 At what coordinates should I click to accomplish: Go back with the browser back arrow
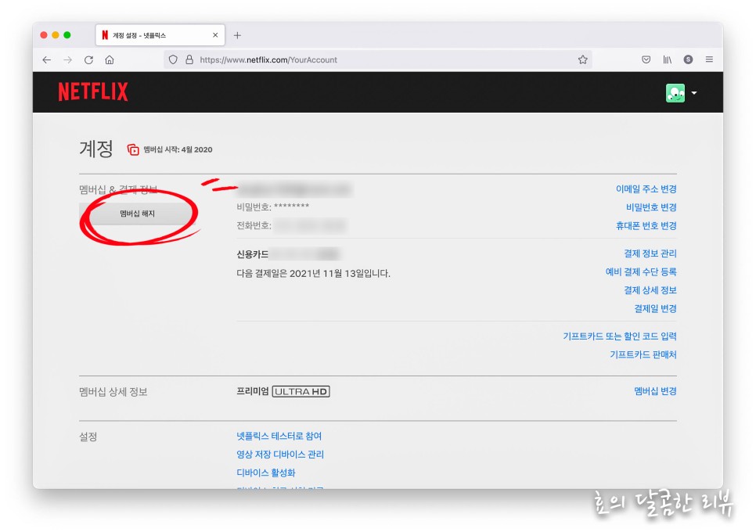coord(47,59)
